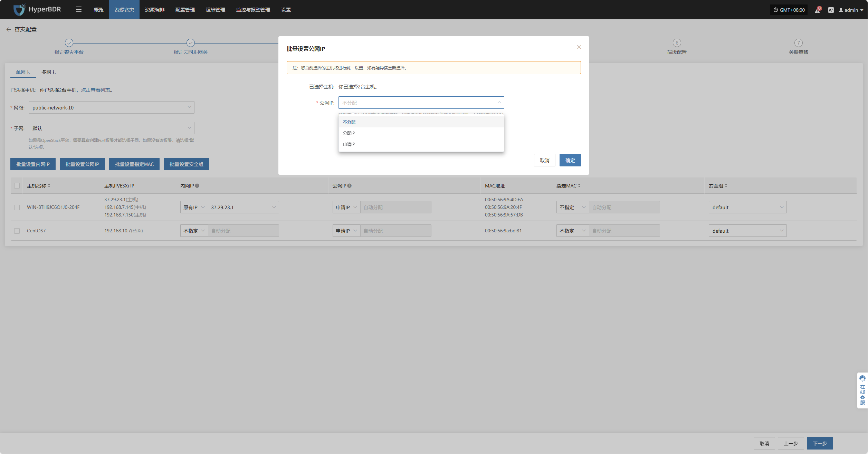Click the 批量设置公网IP button

[82, 164]
